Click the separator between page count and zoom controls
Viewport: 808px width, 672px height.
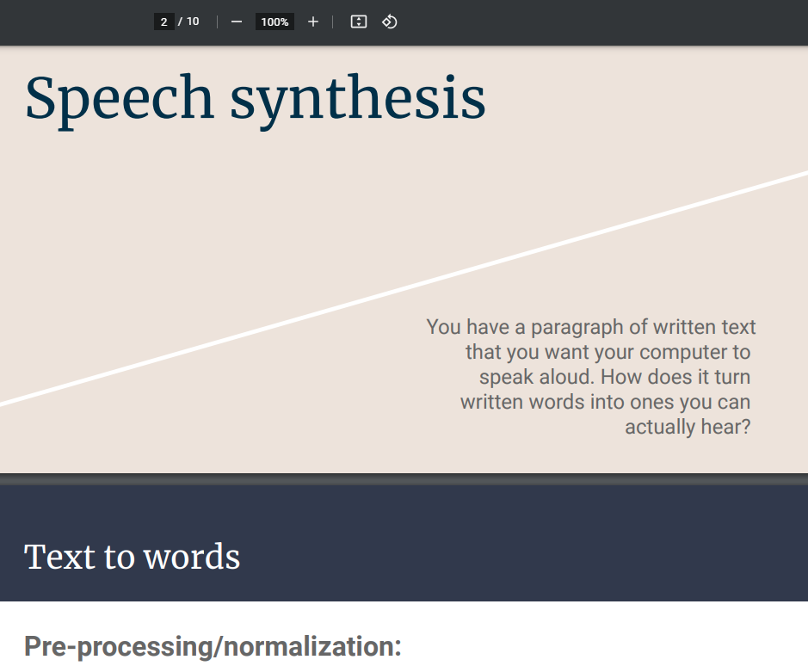(217, 22)
